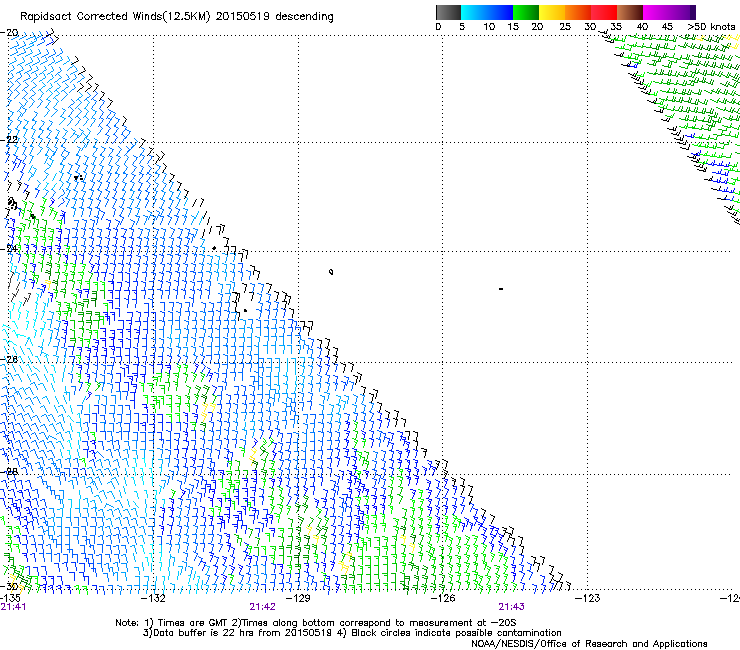Click the '>50 knots' legend label

711,27
